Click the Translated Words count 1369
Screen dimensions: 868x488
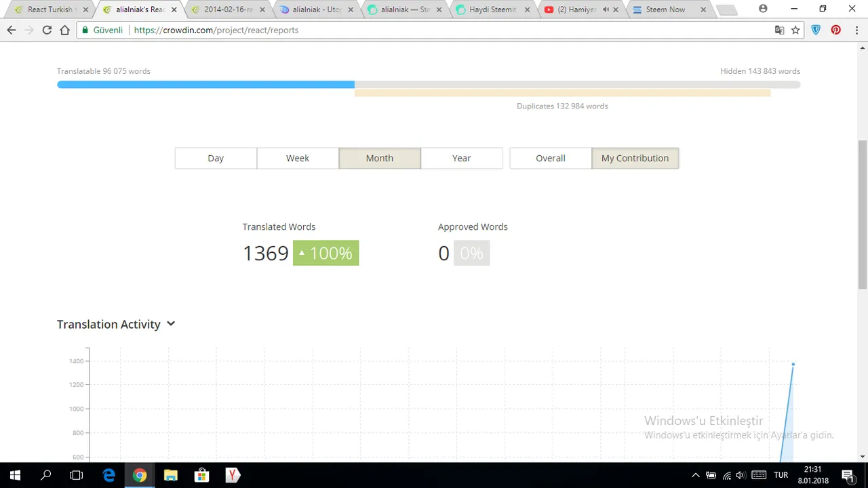[x=266, y=253]
